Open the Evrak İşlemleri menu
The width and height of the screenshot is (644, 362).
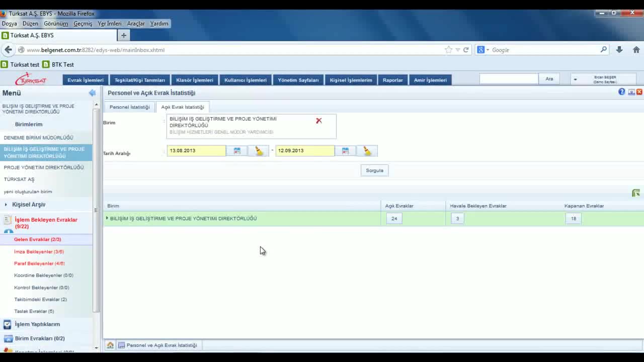(x=86, y=80)
